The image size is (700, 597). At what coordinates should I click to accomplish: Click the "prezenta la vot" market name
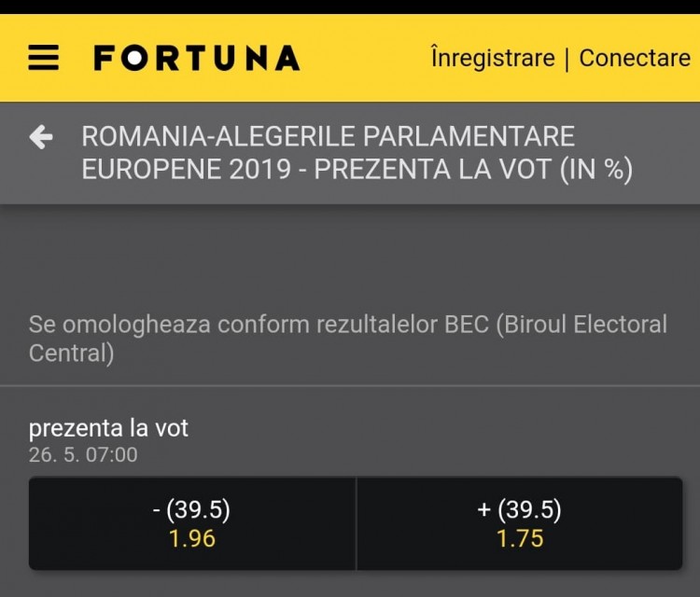[x=108, y=428]
